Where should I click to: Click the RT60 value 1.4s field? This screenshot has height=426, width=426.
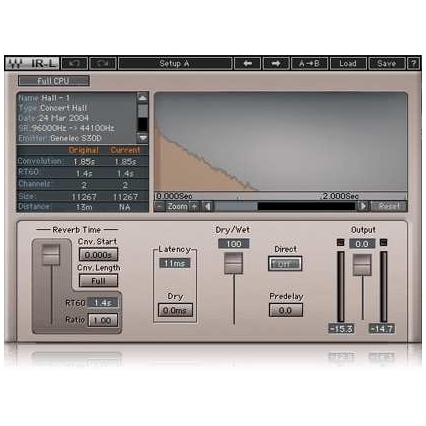click(102, 303)
